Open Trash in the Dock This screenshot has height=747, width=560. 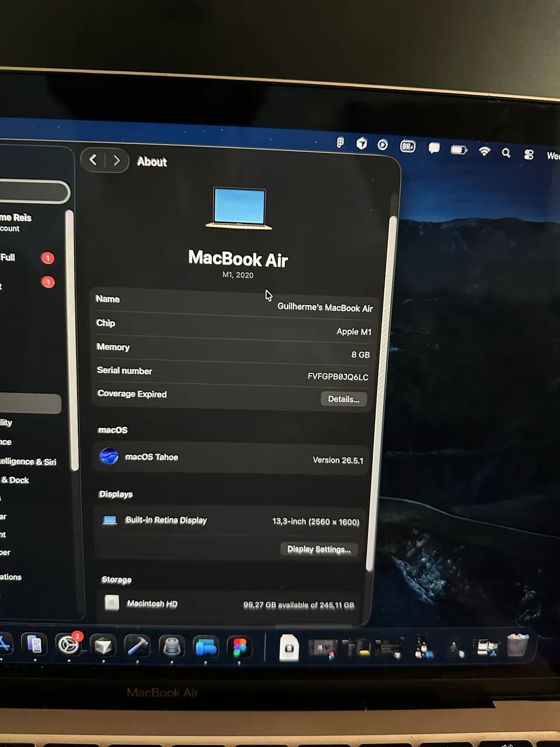tap(517, 644)
